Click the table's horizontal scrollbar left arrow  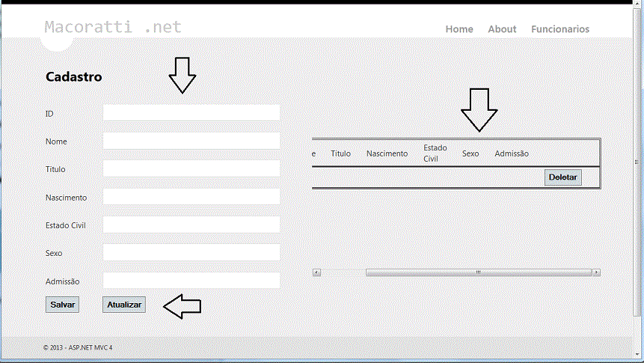(x=316, y=272)
